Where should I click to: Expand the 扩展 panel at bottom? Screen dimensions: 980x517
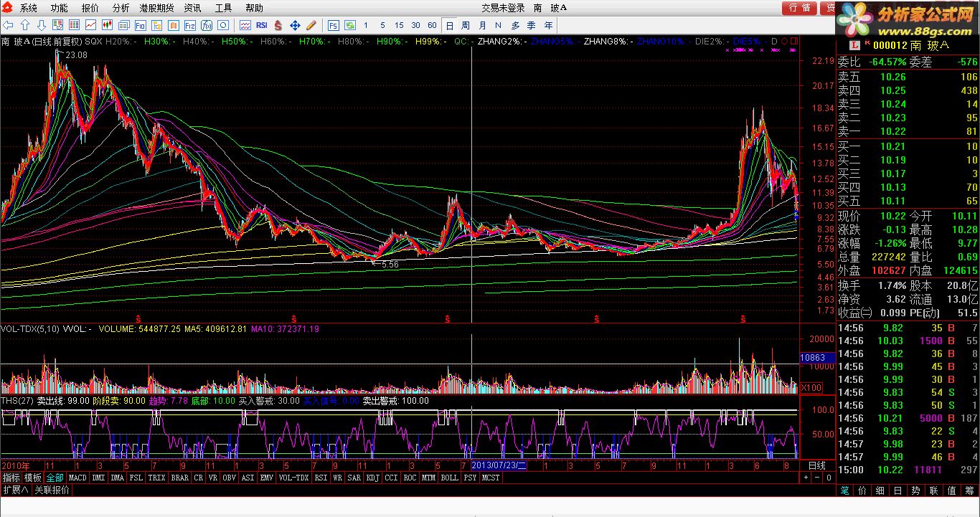click(x=15, y=490)
